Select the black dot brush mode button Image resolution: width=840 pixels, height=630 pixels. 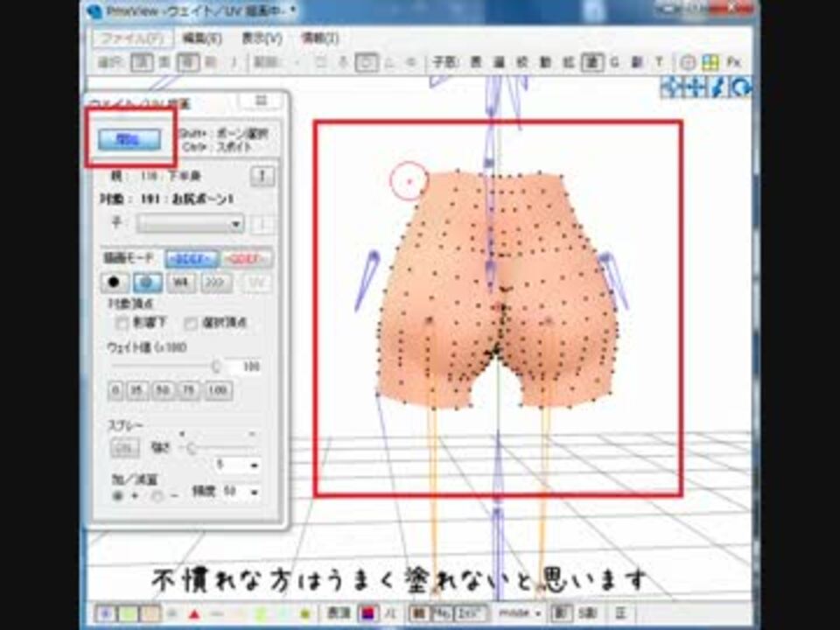click(115, 283)
